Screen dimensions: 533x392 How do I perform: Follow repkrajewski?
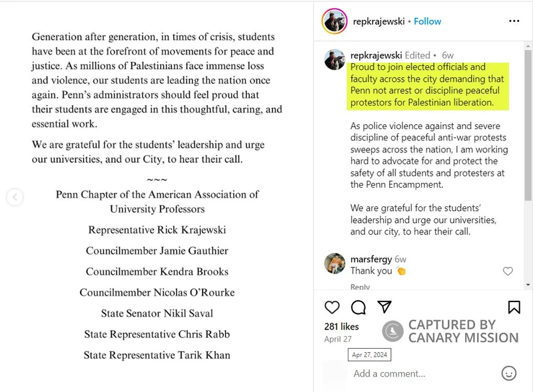click(x=427, y=21)
